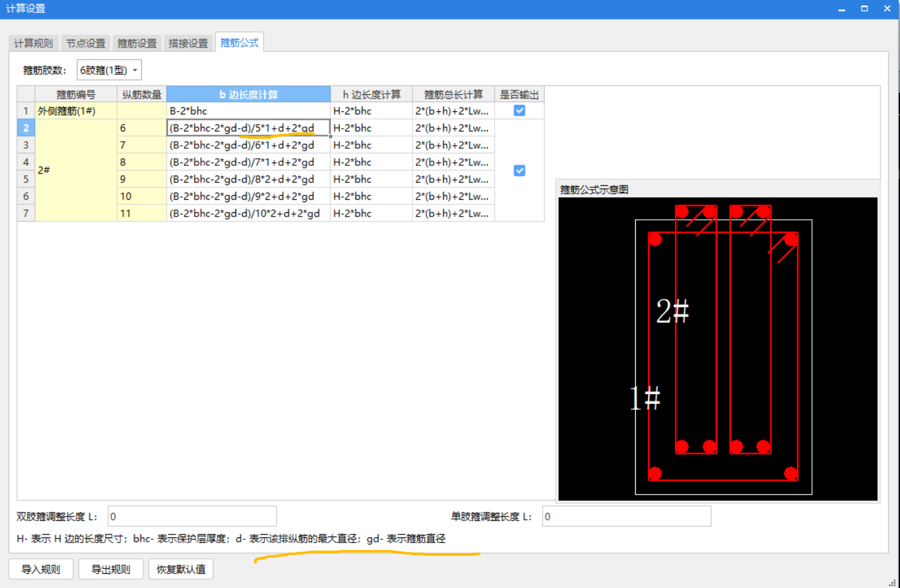Select the 纵筋数量 cell with value 8
900x588 pixels.
(x=142, y=162)
